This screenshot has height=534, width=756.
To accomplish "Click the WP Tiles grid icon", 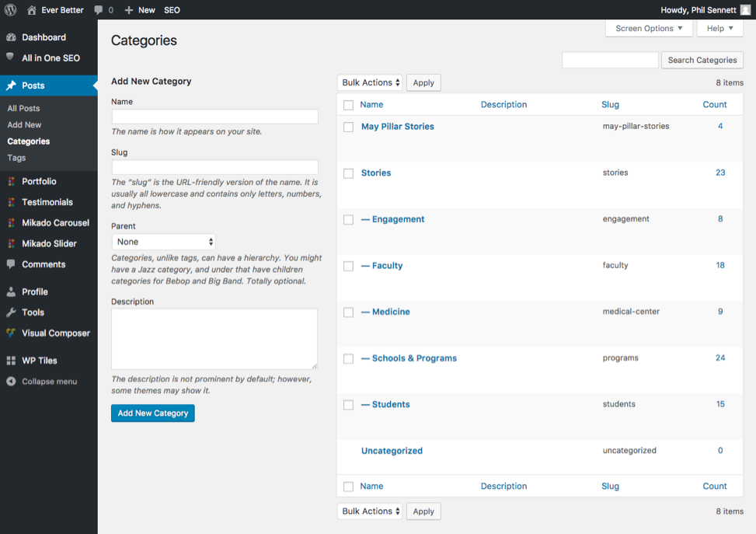I will point(11,361).
